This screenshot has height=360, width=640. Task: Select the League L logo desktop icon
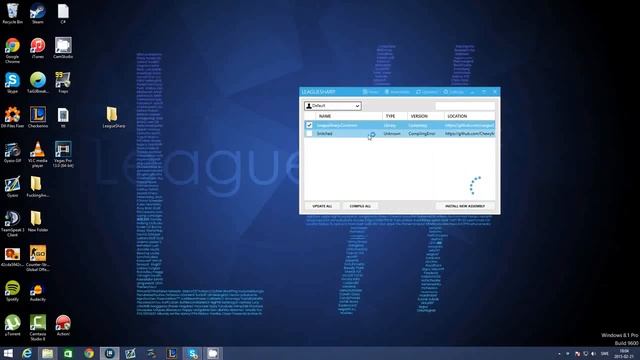point(38,118)
